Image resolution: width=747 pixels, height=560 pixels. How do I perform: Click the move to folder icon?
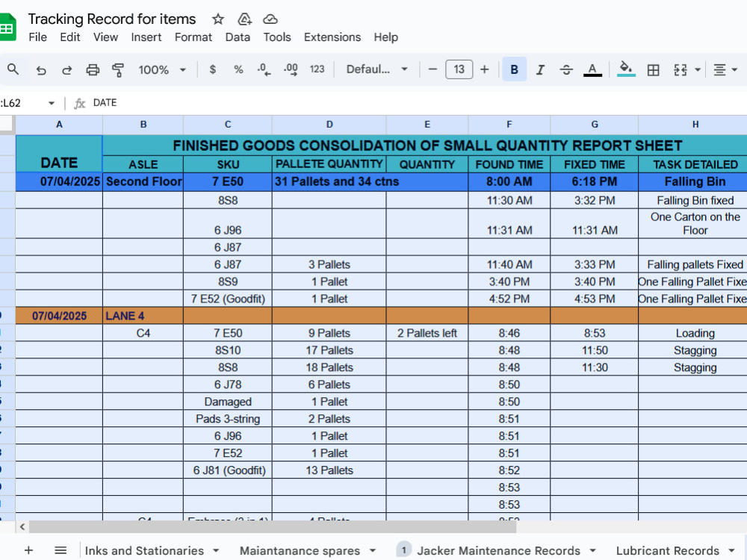[x=244, y=19]
